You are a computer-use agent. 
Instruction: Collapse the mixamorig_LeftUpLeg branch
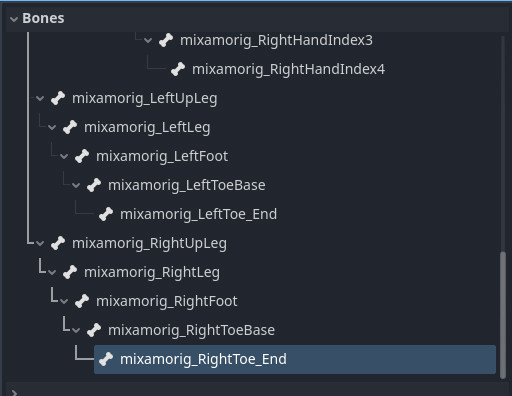click(x=40, y=98)
